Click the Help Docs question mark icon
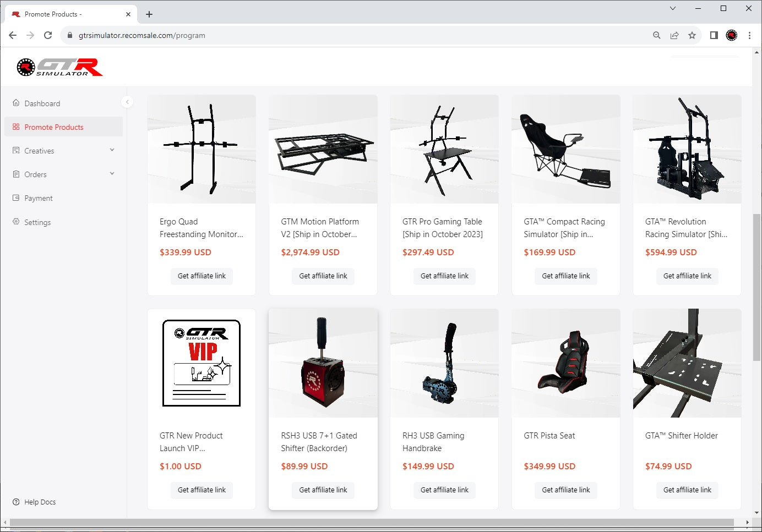The width and height of the screenshot is (762, 532). (16, 502)
